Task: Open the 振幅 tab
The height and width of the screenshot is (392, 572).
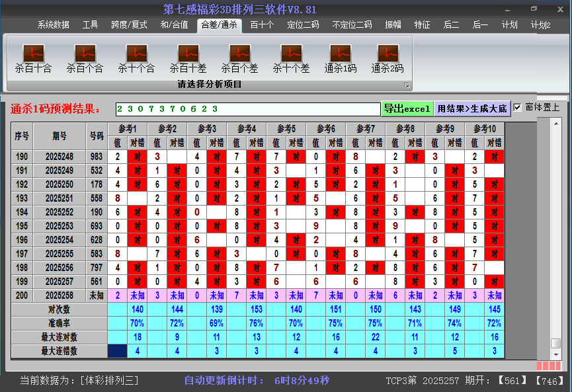Action: tap(393, 25)
